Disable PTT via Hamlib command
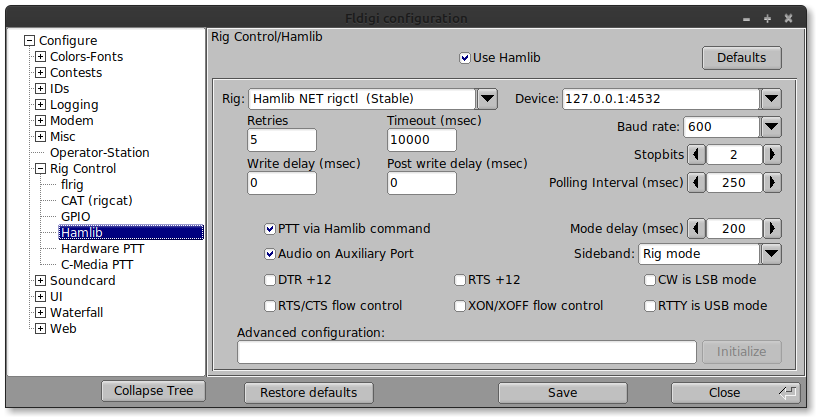816x417 pixels. pos(270,229)
